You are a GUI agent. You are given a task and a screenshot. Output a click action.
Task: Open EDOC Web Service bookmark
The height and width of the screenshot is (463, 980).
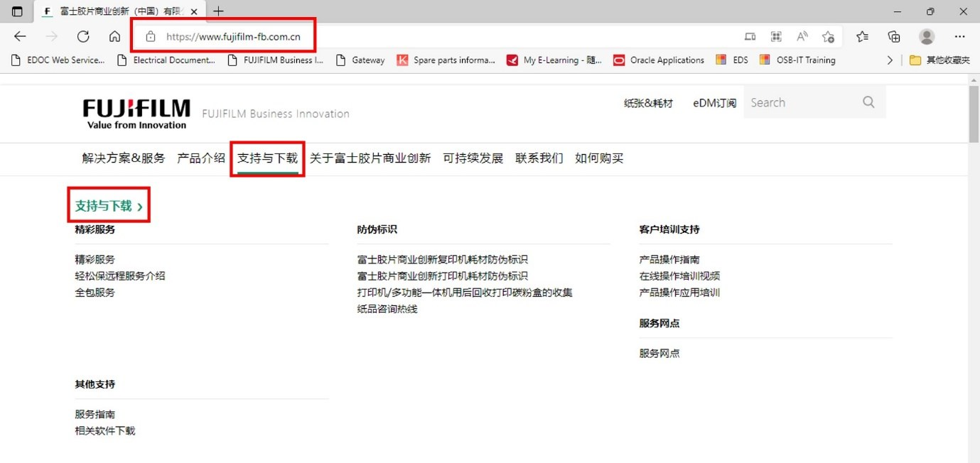[x=58, y=60]
